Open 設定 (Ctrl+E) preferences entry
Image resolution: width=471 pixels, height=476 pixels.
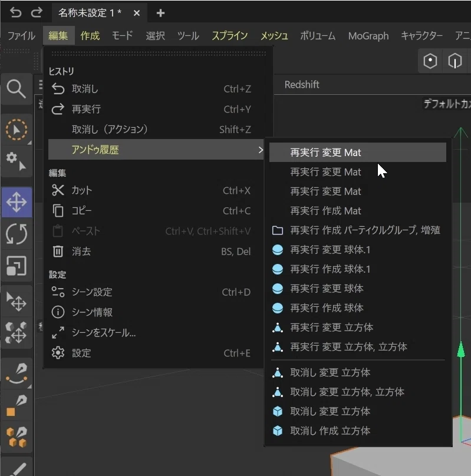click(x=156, y=353)
